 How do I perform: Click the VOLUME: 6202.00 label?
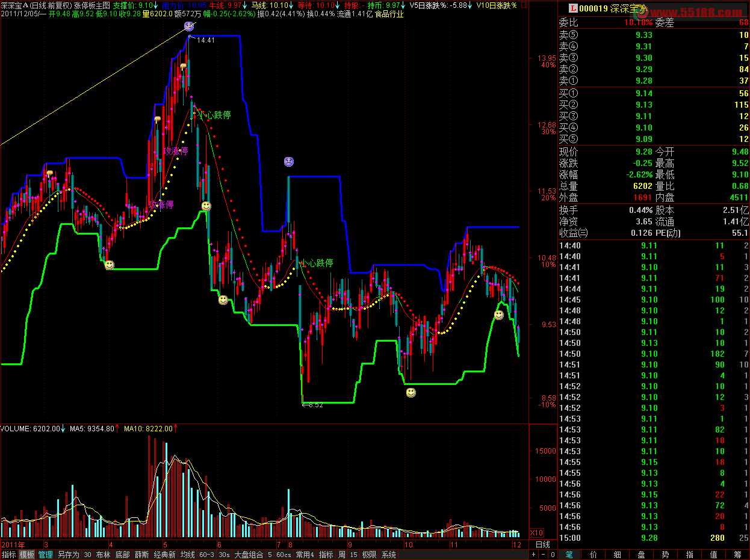[x=30, y=429]
